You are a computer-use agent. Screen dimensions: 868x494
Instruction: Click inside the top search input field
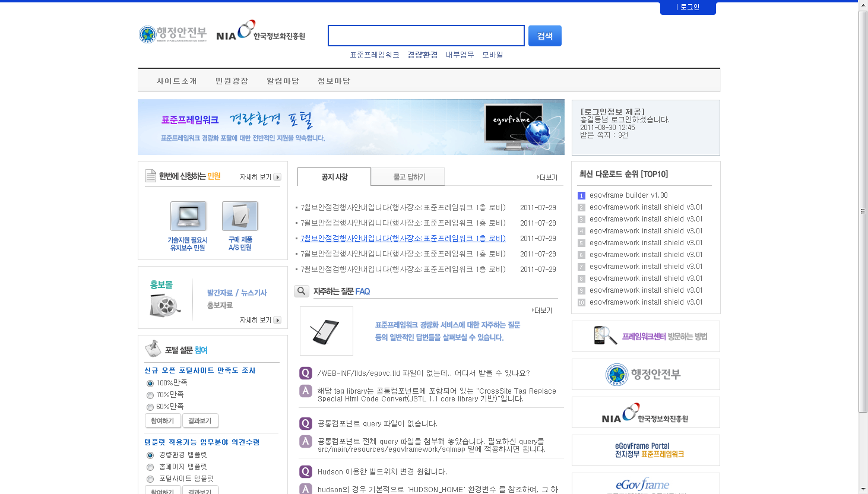[426, 36]
